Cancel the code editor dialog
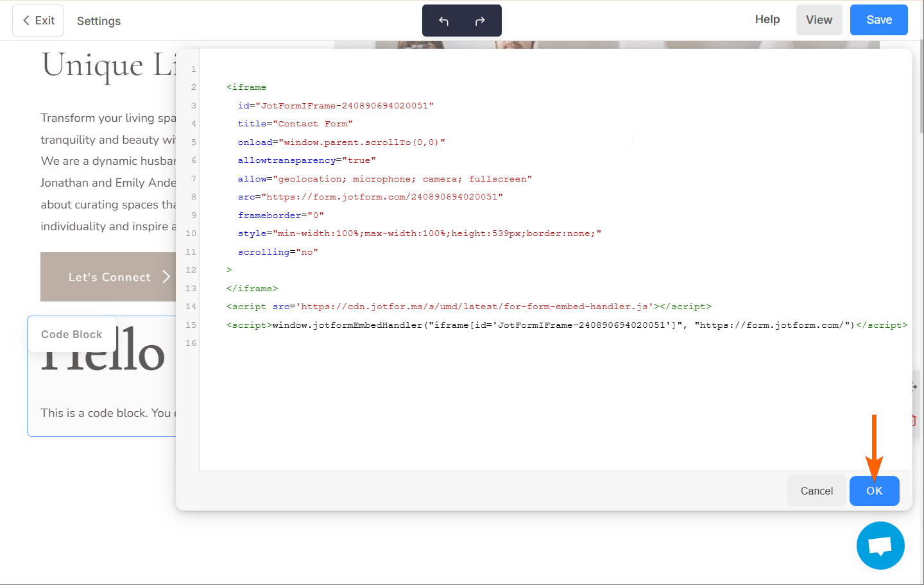The height and width of the screenshot is (585, 924). [817, 491]
